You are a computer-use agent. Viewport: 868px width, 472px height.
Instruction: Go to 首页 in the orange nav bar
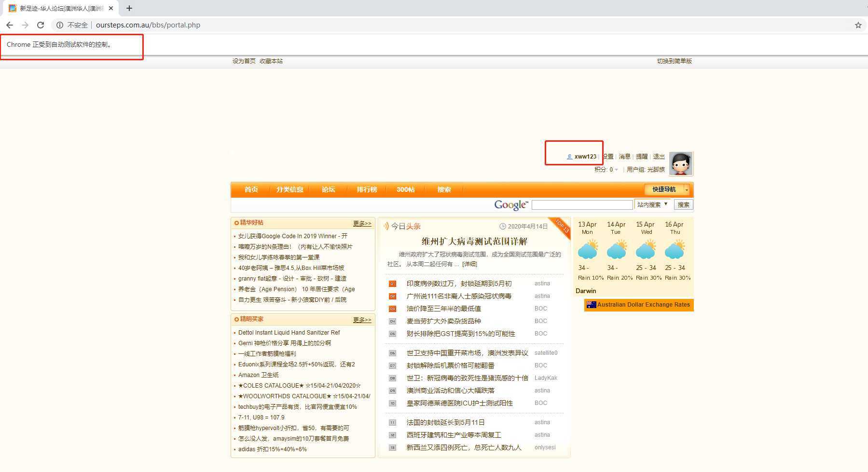point(251,189)
